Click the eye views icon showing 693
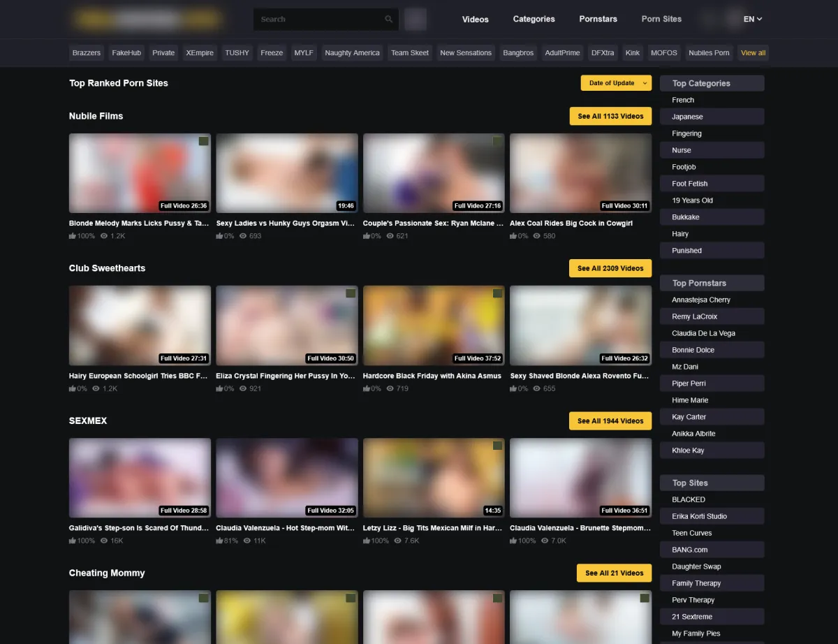Screen dimensions: 838x644 click(243, 236)
